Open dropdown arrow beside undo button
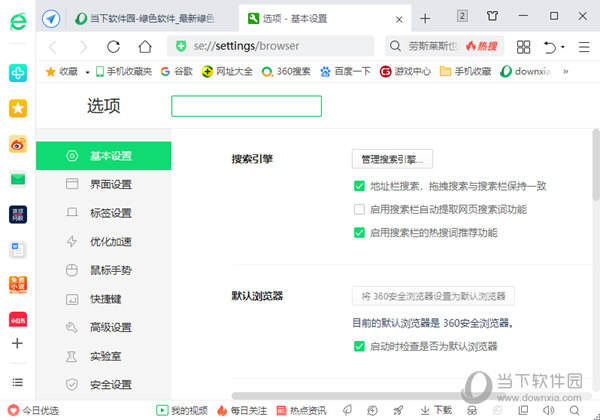The width and height of the screenshot is (600, 420). click(562, 47)
